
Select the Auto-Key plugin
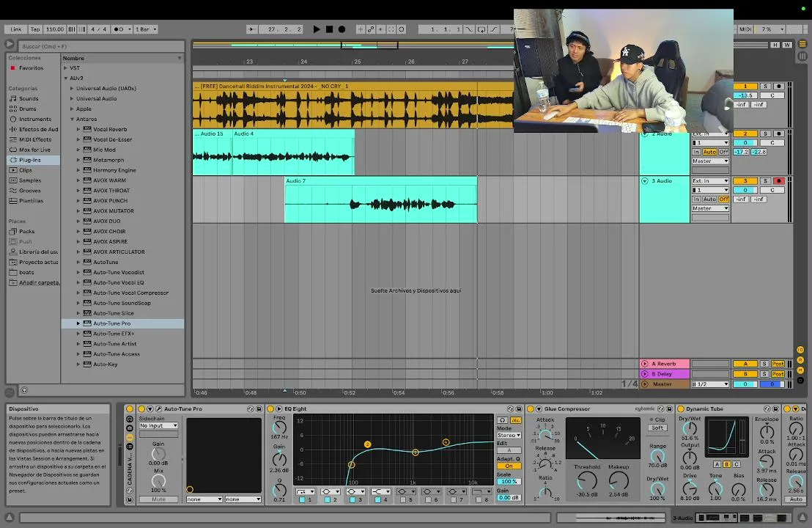(x=105, y=364)
